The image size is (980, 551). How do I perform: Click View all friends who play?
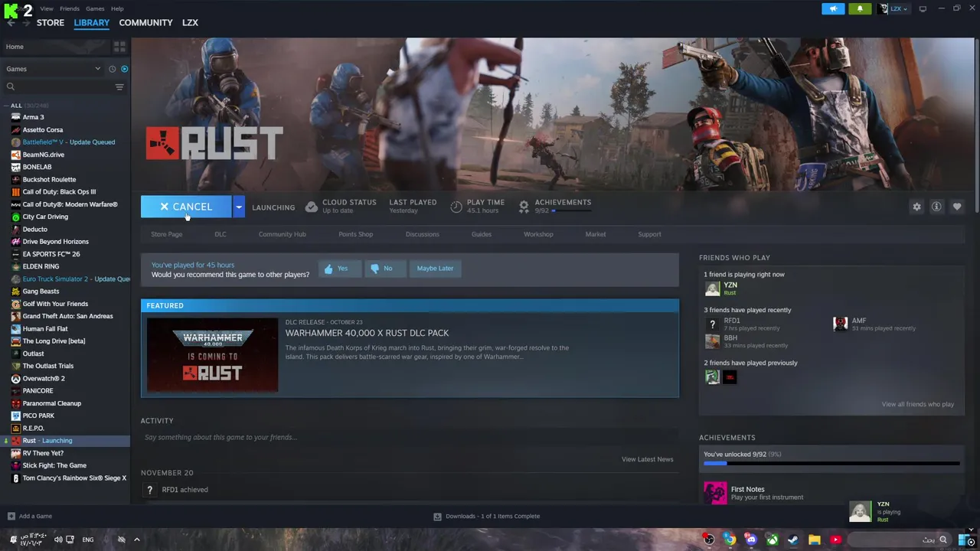tap(917, 404)
